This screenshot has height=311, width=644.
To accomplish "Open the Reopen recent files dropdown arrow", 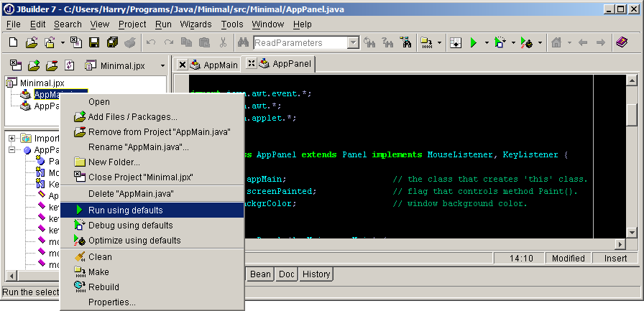I will click(x=63, y=42).
